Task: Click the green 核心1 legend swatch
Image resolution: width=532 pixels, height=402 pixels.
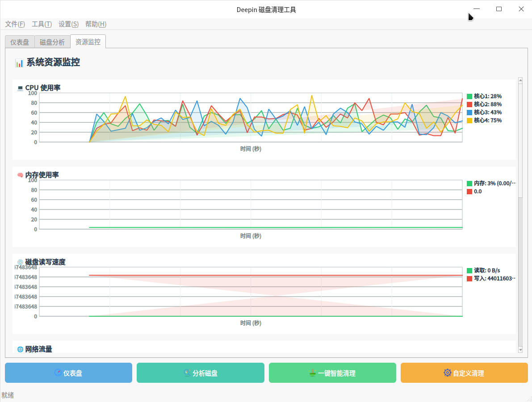Action: (469, 96)
